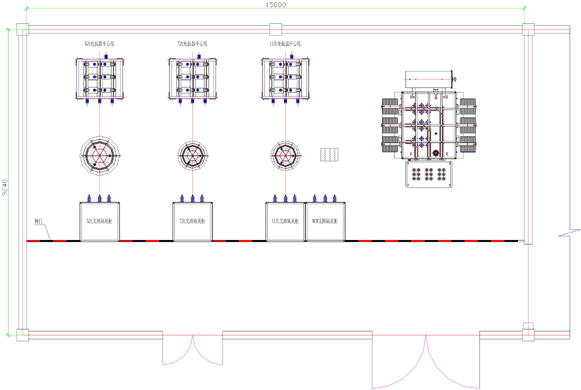The image size is (581, 390).
Task: Click the small double door swing arc
Action: [x=193, y=350]
